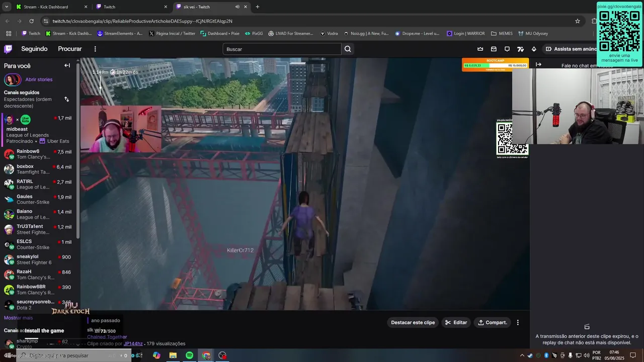The image size is (644, 362).
Task: Open more options for the clip
Action: (518, 322)
